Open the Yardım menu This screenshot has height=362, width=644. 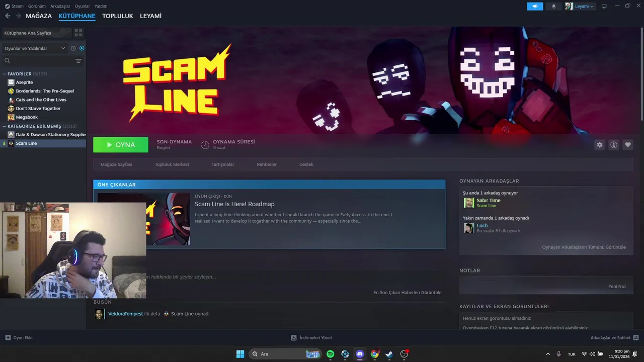(x=101, y=6)
